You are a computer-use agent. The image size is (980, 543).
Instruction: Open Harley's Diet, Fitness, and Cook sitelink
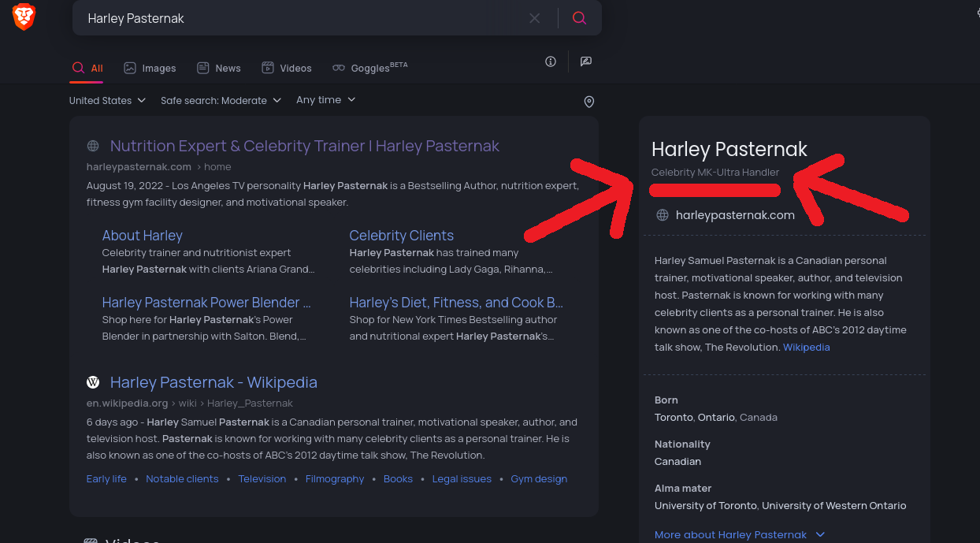[x=456, y=303]
